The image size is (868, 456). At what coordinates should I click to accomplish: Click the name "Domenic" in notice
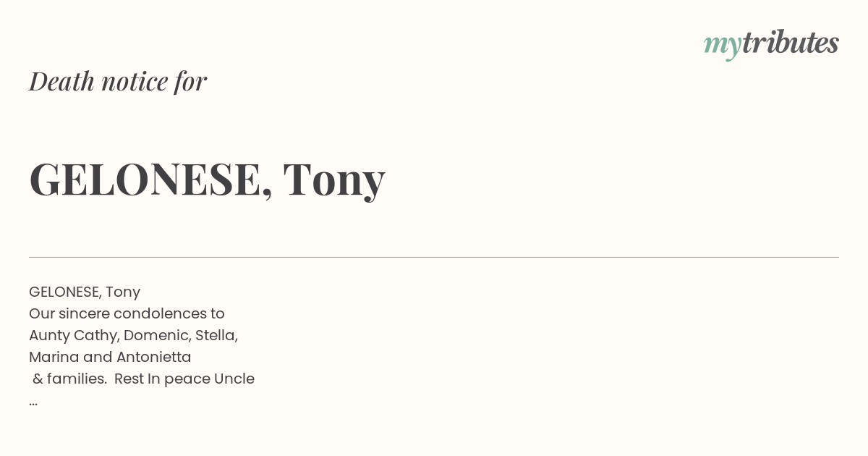152,335
